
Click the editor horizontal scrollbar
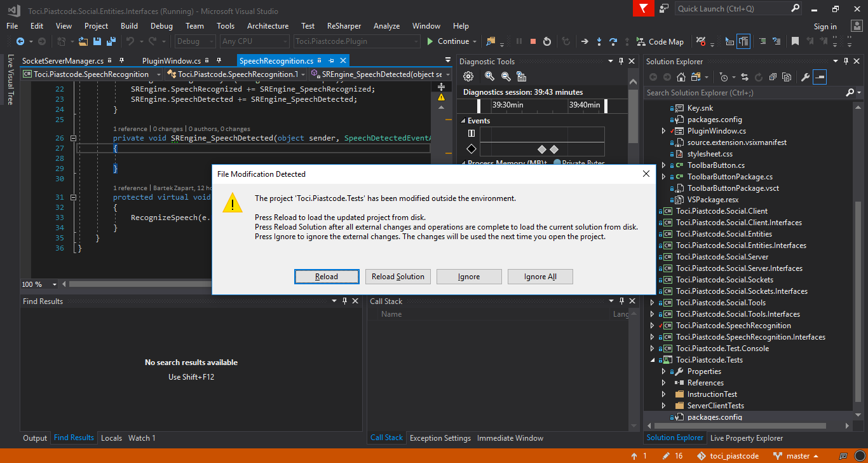coord(140,284)
